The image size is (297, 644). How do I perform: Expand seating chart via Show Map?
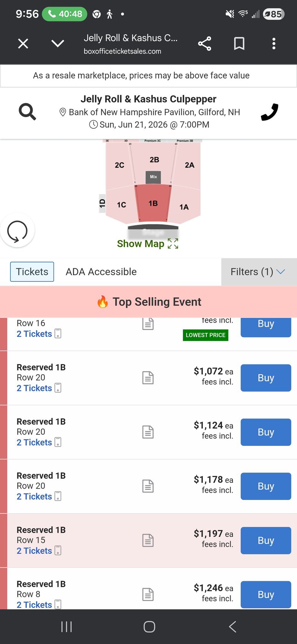pos(147,244)
